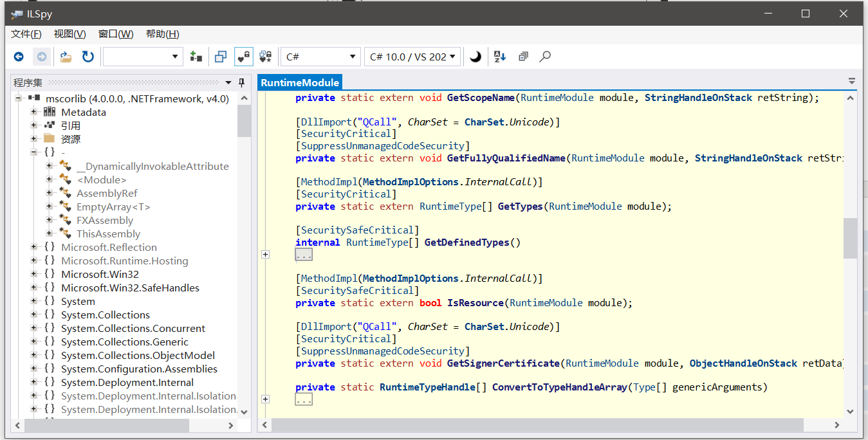Switch to the RuntimeModule tab
This screenshot has width=868, height=440.
coord(300,82)
